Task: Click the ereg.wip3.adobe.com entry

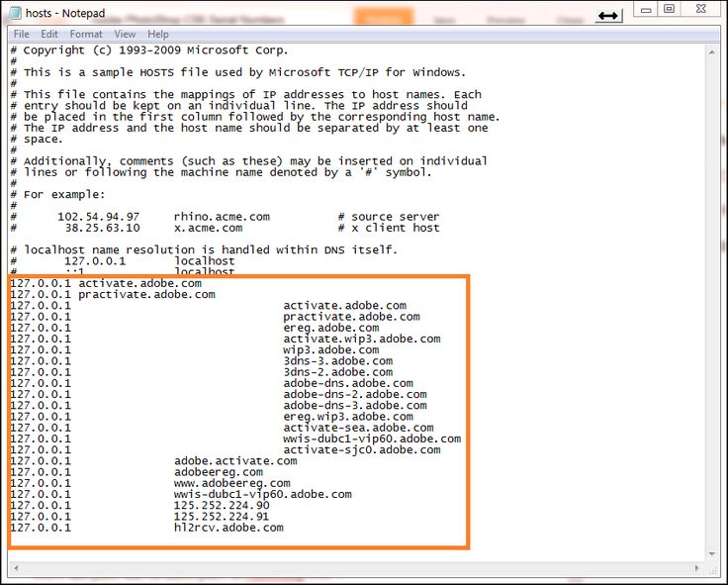Action: click(348, 417)
